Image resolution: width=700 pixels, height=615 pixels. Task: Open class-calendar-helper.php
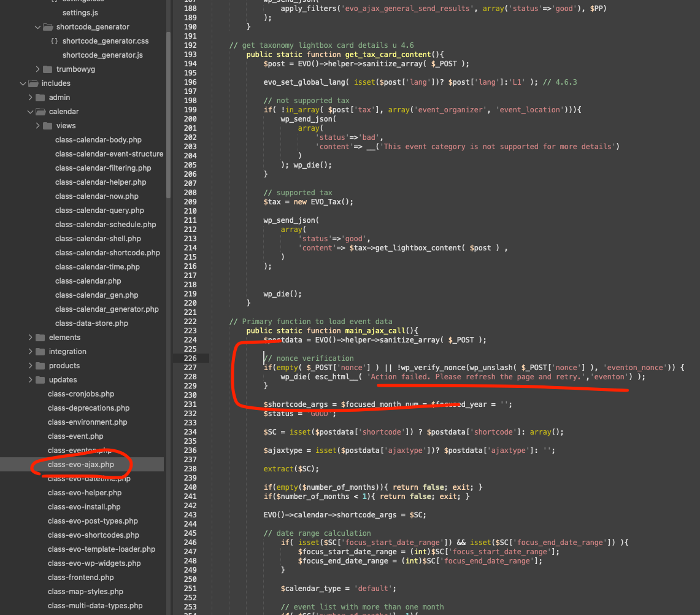[x=101, y=182]
